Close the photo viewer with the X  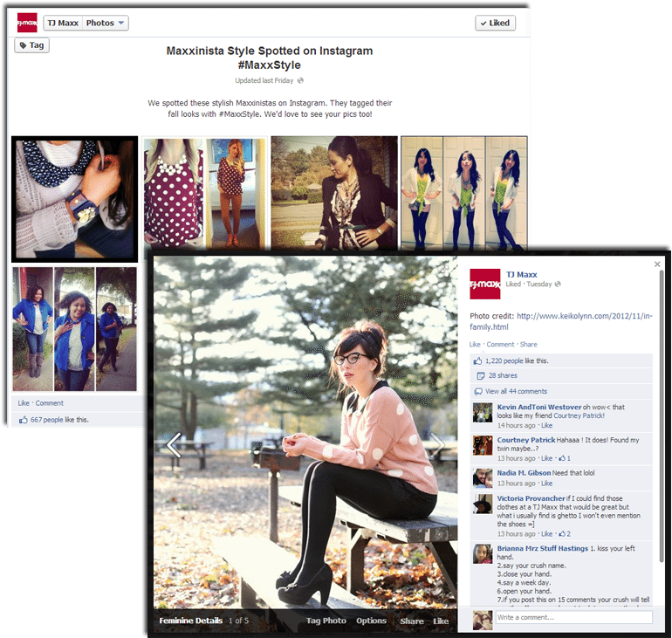point(657,264)
